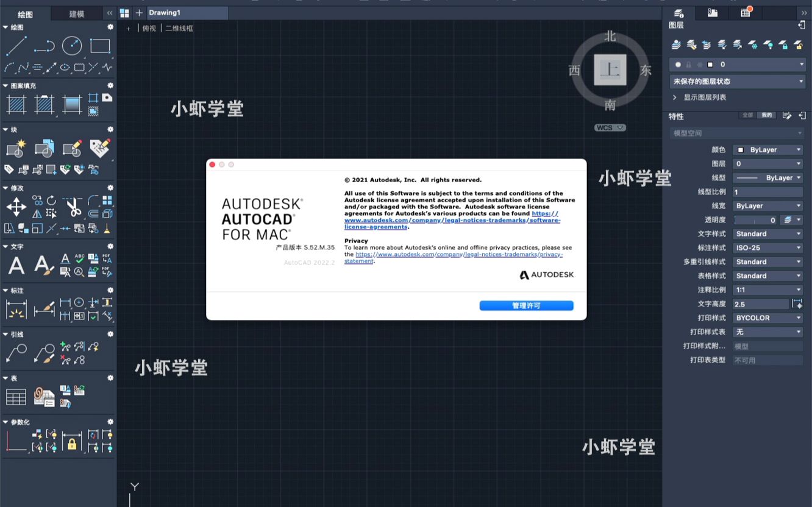This screenshot has width=812, height=507.
Task: Click the Layer Off lightbulb icon
Action: click(768, 45)
